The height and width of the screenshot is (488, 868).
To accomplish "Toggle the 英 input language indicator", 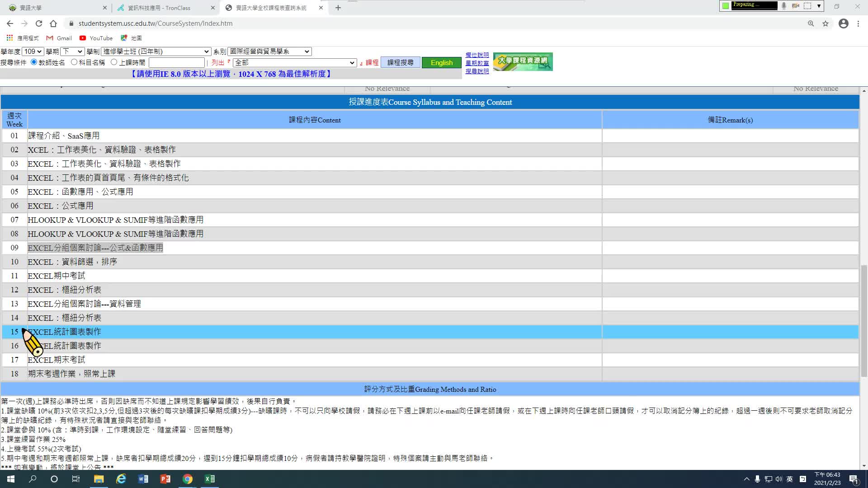I will [789, 479].
